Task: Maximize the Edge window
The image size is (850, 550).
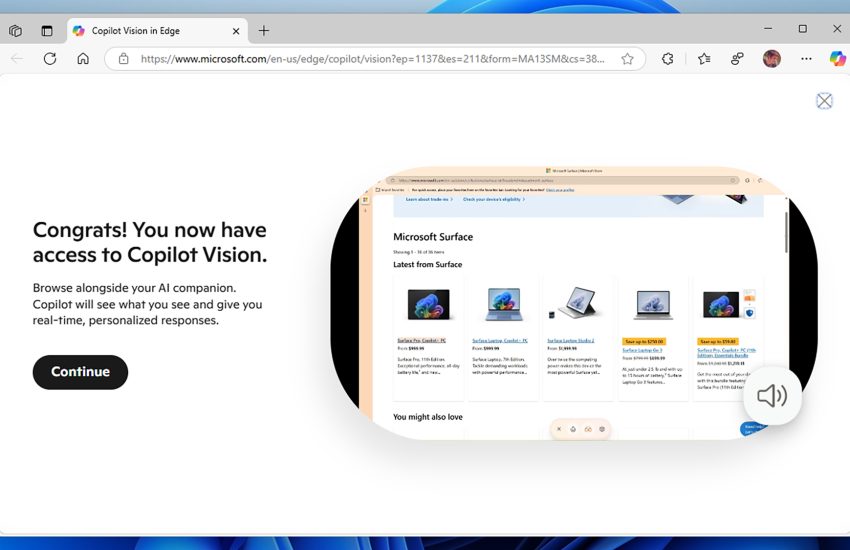Action: [802, 29]
